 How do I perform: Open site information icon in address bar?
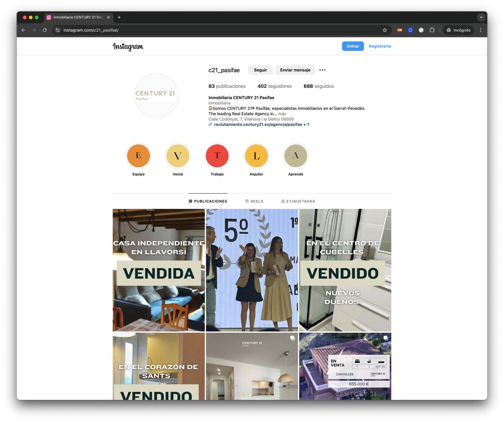(57, 30)
